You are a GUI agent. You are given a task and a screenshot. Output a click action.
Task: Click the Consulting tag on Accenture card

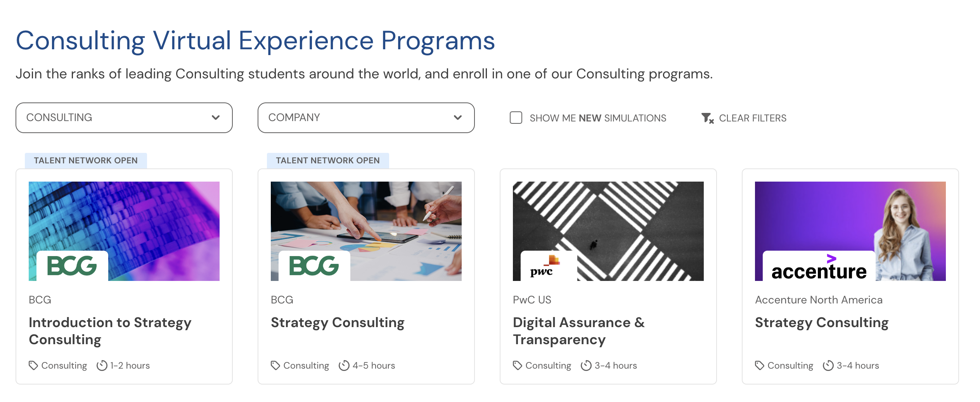pos(790,366)
